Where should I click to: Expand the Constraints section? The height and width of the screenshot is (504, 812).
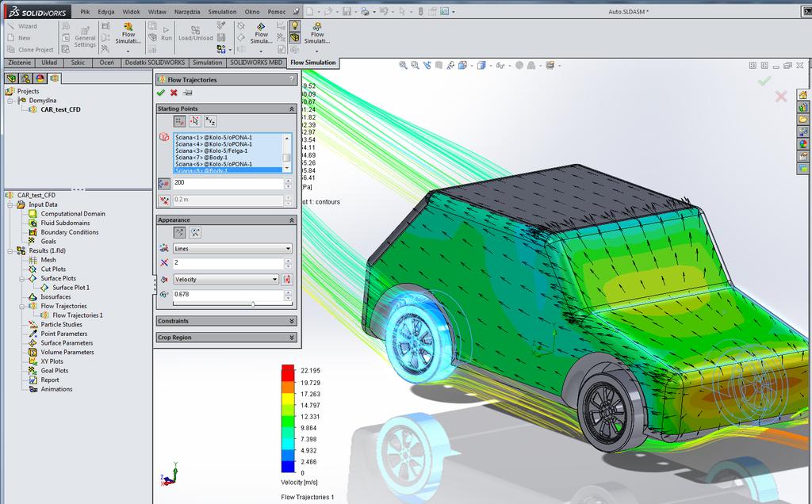coord(292,321)
